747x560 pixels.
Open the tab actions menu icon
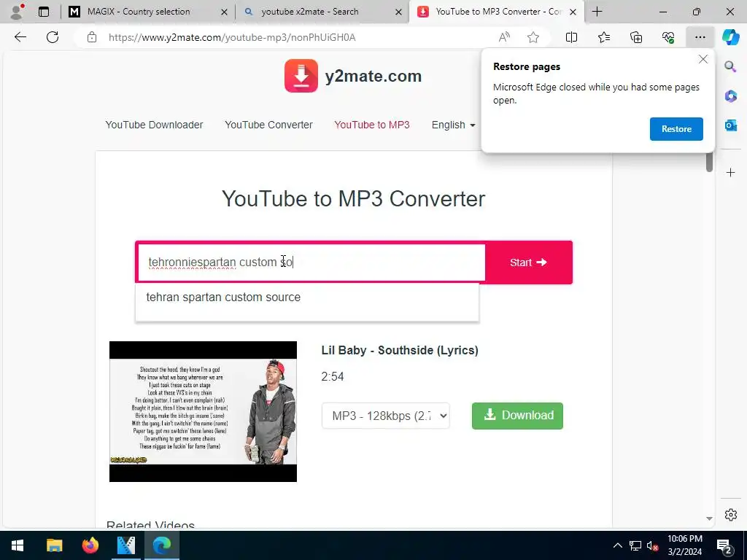click(44, 12)
